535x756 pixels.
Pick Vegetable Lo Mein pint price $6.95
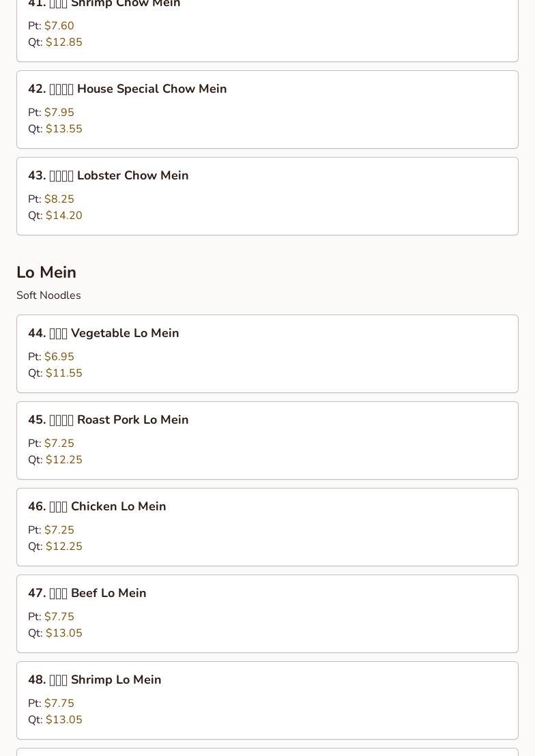[x=59, y=357]
